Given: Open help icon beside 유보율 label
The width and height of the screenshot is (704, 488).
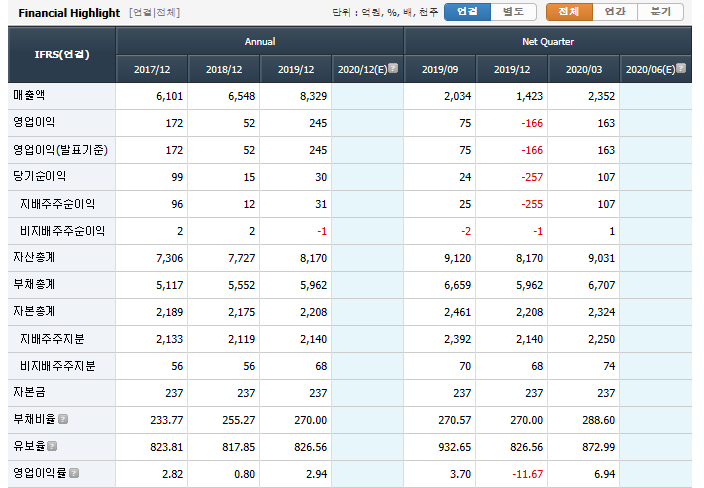Looking at the screenshot, I should (x=52, y=446).
